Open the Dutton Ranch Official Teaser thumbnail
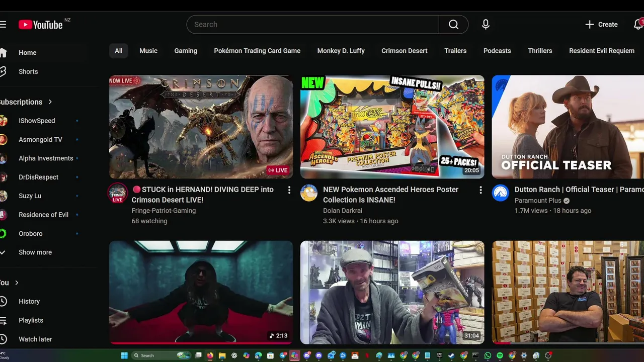Screen dimensions: 644x362 pyautogui.click(x=568, y=127)
